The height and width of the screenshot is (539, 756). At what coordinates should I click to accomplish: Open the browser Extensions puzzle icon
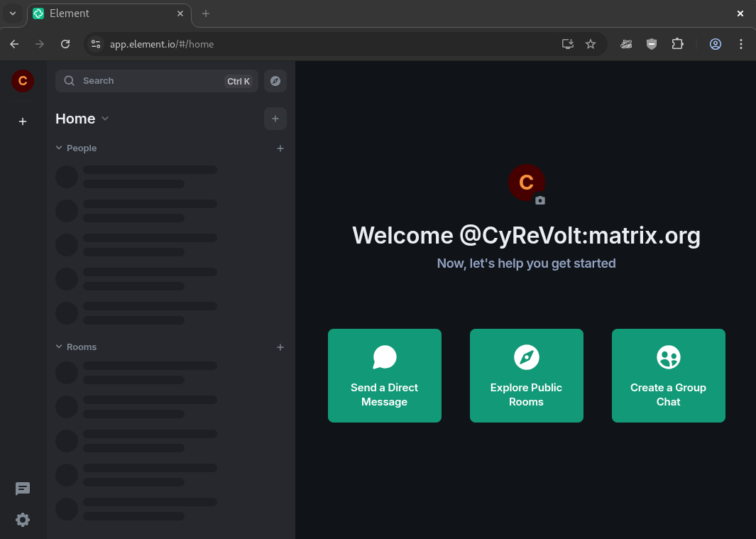pyautogui.click(x=677, y=44)
